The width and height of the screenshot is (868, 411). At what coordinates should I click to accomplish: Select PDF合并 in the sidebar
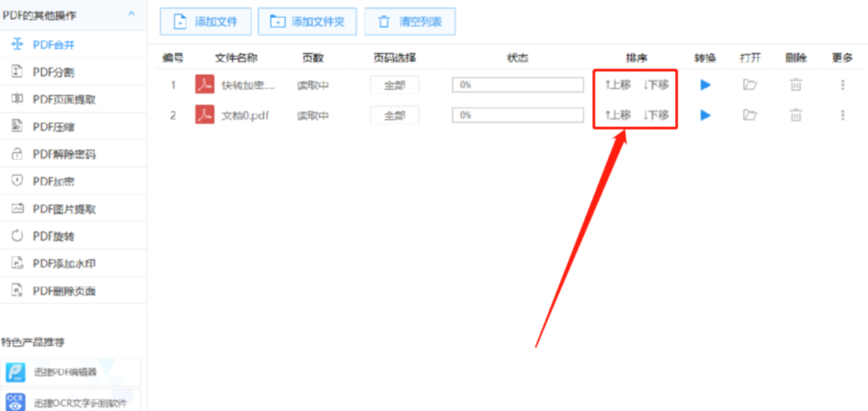pyautogui.click(x=73, y=45)
